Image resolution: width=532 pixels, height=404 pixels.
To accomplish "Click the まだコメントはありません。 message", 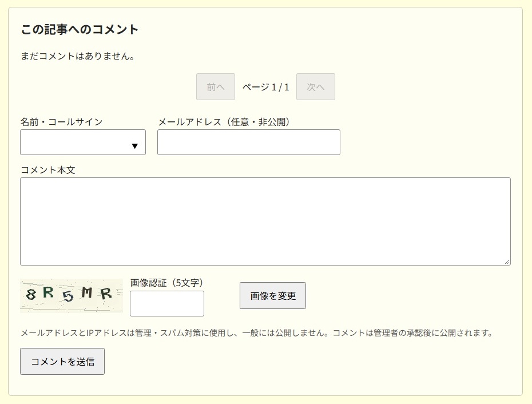I will point(78,56).
